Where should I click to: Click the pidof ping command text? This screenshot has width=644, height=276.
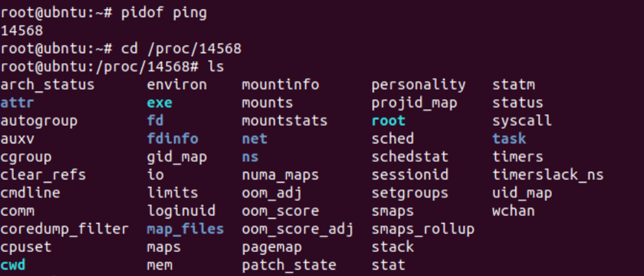[x=164, y=13]
